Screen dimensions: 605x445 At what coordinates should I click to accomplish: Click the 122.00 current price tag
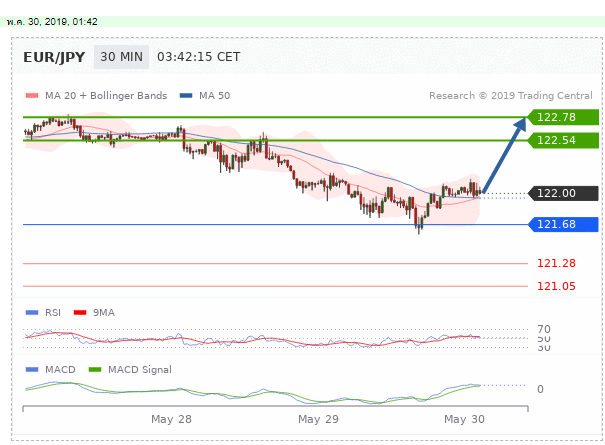pos(563,193)
